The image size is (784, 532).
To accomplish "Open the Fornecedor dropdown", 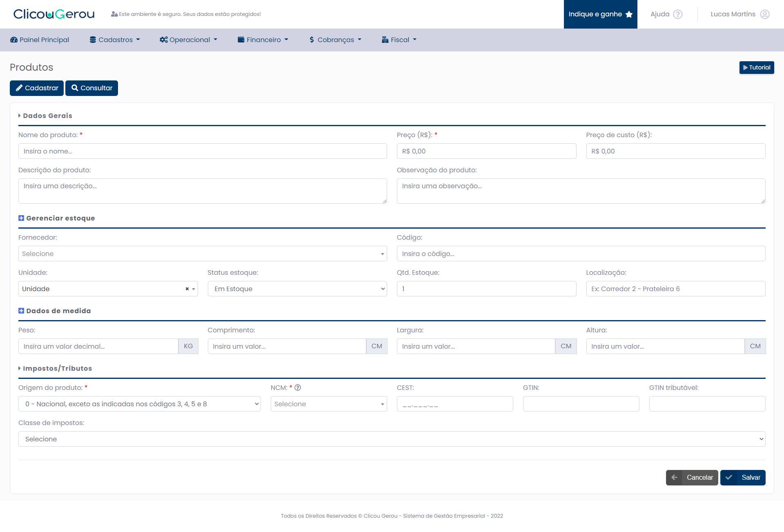I will tap(203, 254).
